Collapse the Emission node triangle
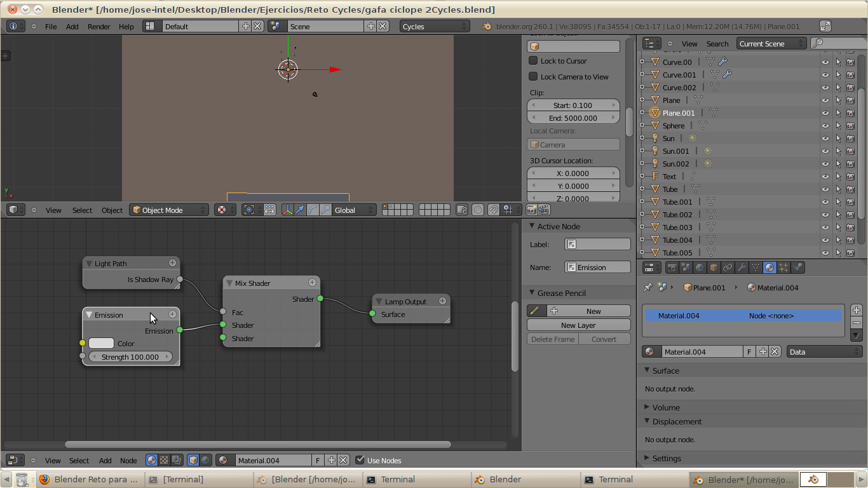 [x=90, y=315]
